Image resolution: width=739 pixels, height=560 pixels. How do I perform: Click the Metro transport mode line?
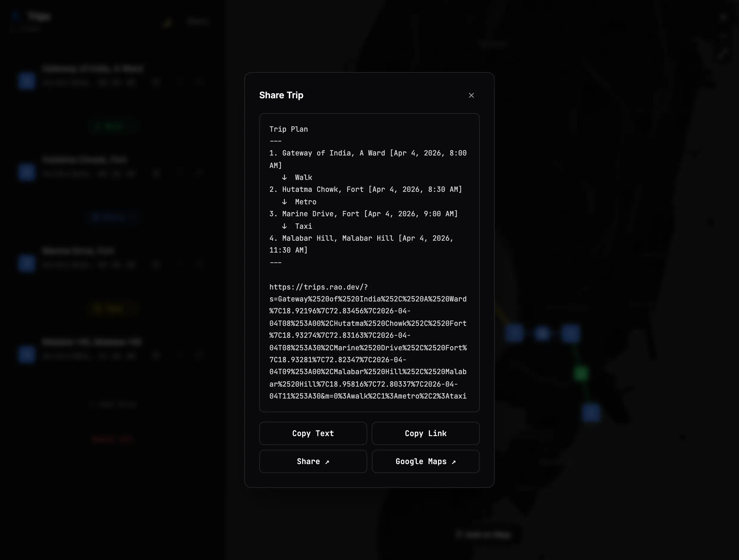click(305, 202)
